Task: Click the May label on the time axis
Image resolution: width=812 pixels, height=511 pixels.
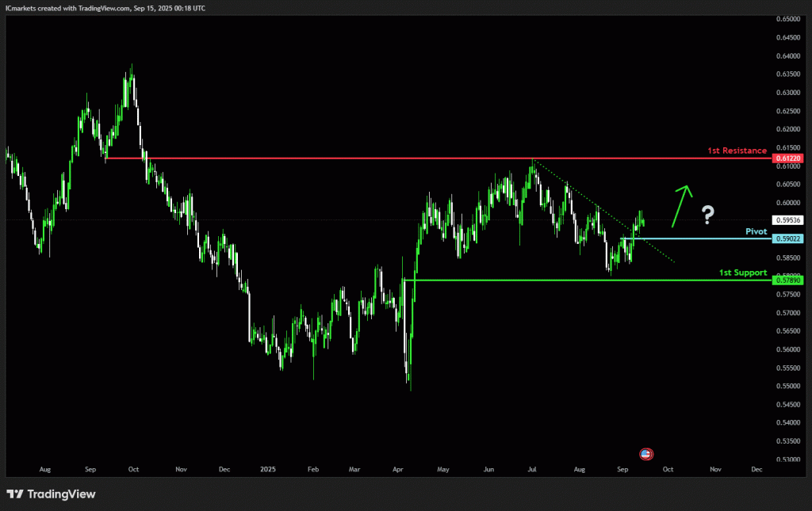Action: tap(442, 469)
